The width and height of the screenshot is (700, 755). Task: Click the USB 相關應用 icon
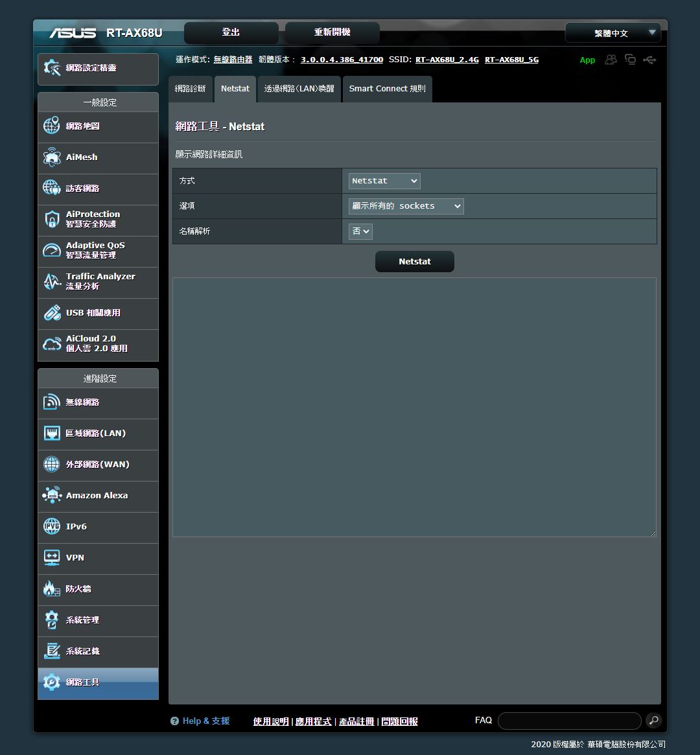(x=51, y=312)
